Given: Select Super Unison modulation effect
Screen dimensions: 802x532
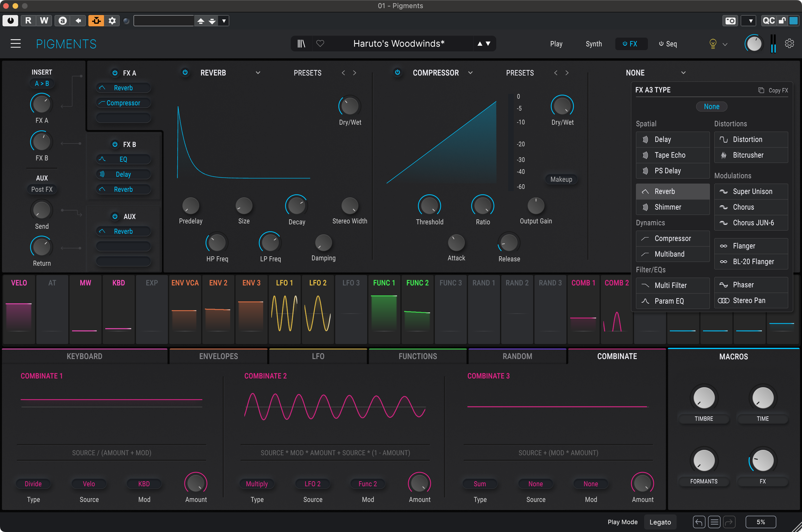Looking at the screenshot, I should tap(751, 191).
